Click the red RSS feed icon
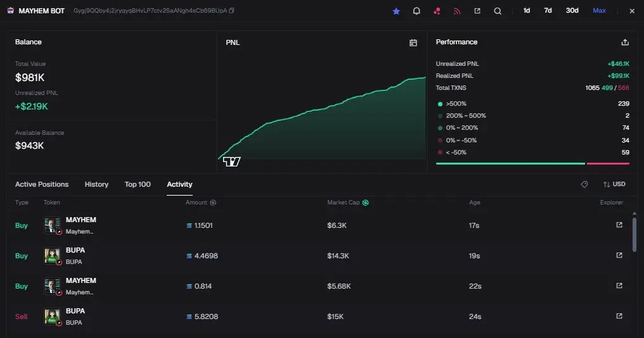Screen dimensions: 644x338 coord(457,11)
